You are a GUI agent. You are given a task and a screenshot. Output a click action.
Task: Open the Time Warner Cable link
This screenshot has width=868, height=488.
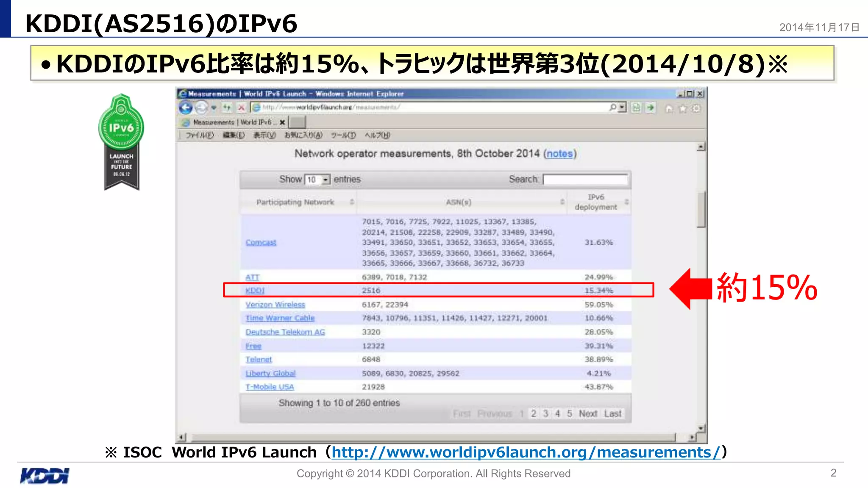(x=280, y=318)
